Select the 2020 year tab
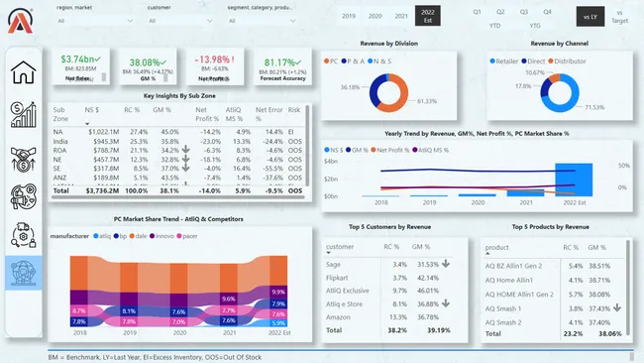Viewport: 644px width, 363px height. click(x=375, y=16)
